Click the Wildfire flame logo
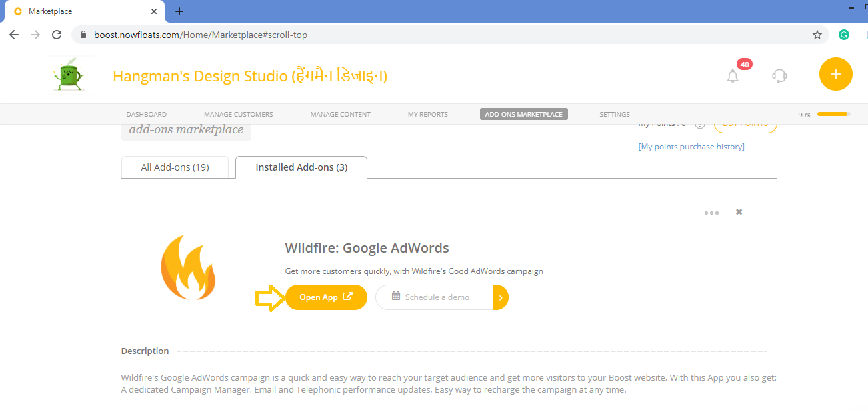Image resolution: width=868 pixels, height=412 pixels. [x=188, y=267]
